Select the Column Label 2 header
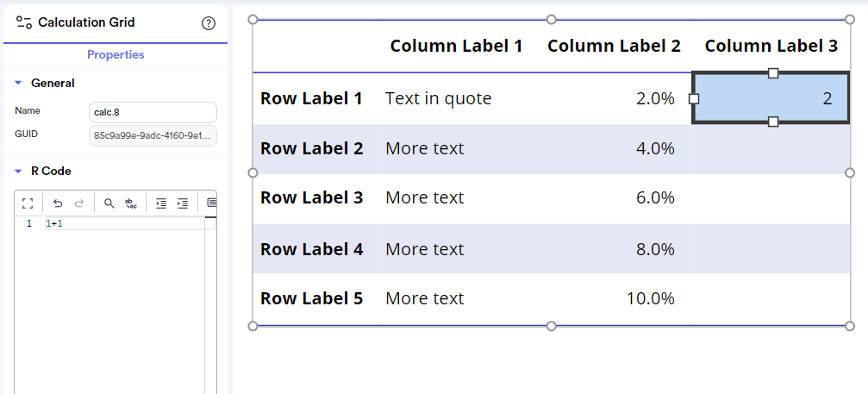Screen dimensions: 868x394 click(614, 46)
